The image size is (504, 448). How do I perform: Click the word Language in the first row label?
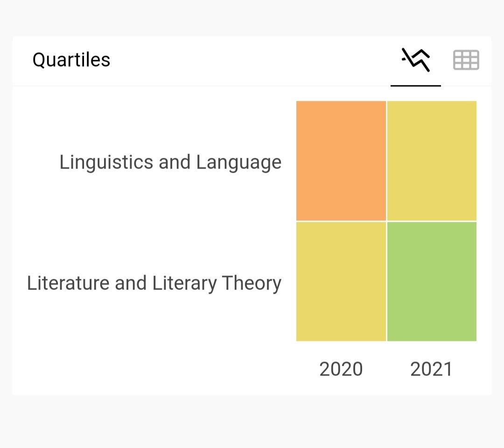click(x=239, y=162)
